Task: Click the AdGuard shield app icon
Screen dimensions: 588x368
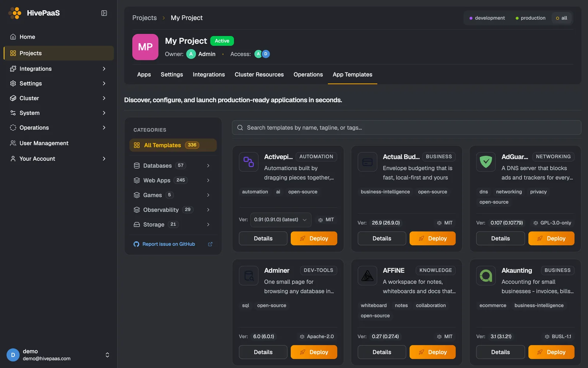Action: pyautogui.click(x=486, y=162)
